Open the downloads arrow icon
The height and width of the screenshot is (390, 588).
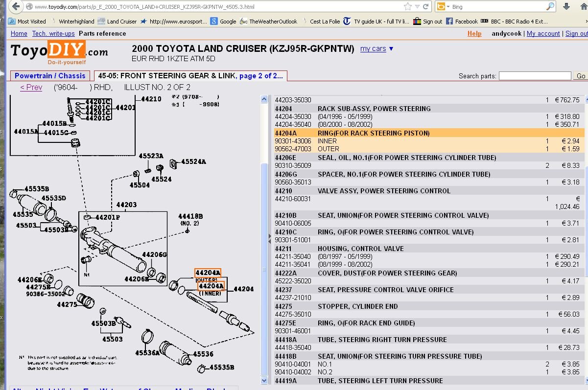(x=566, y=7)
